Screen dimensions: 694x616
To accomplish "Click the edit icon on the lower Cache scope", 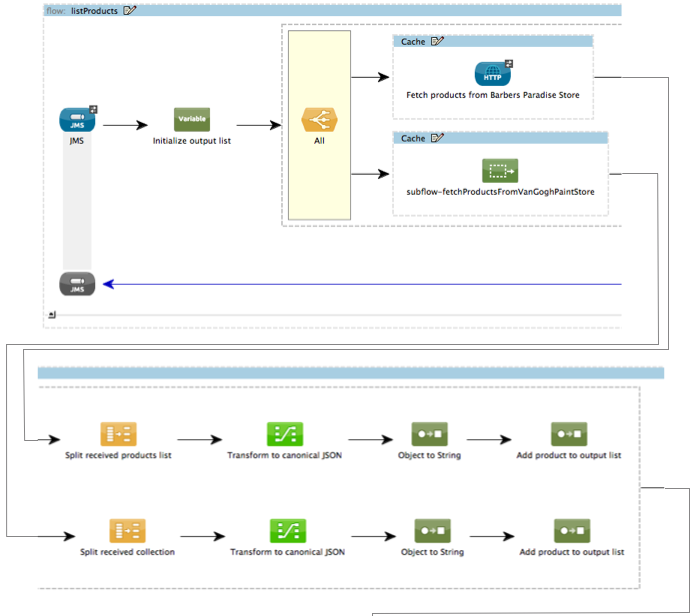I will tap(437, 138).
